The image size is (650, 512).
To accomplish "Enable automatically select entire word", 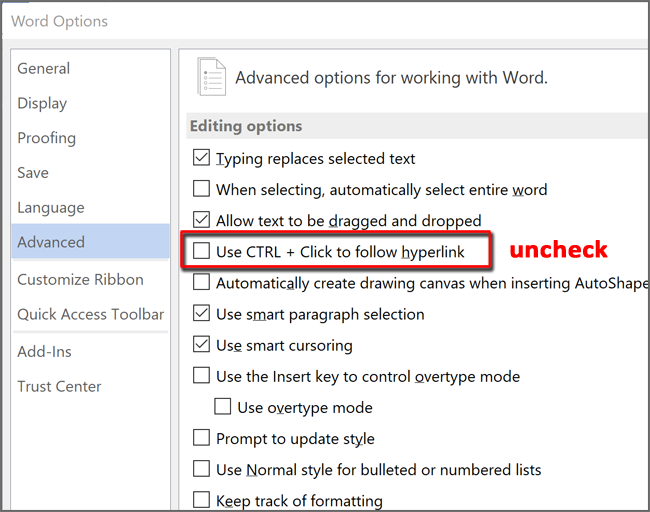I will click(x=201, y=189).
